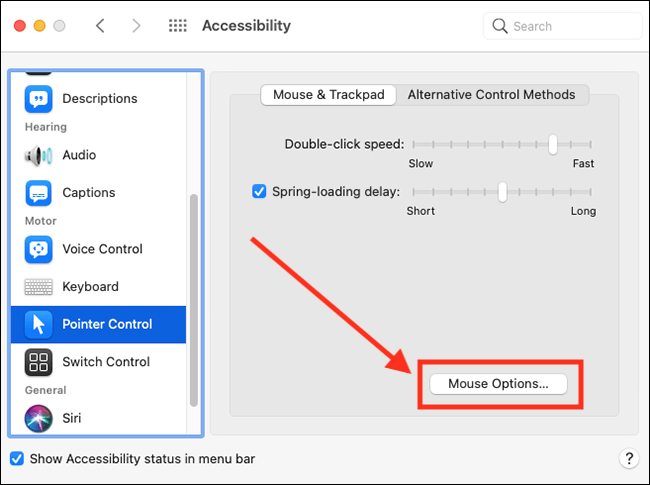The height and width of the screenshot is (485, 650).
Task: Click the Descriptions icon in sidebar
Action: pos(39,99)
